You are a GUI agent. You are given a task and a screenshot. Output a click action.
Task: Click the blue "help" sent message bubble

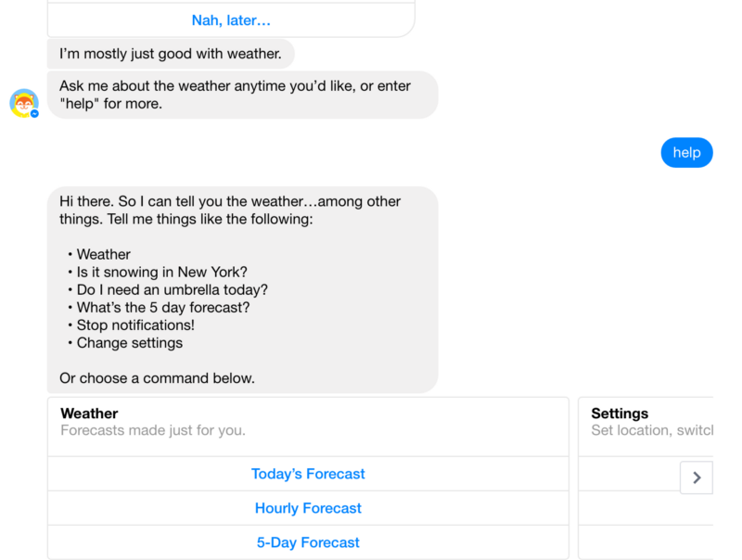[686, 152]
